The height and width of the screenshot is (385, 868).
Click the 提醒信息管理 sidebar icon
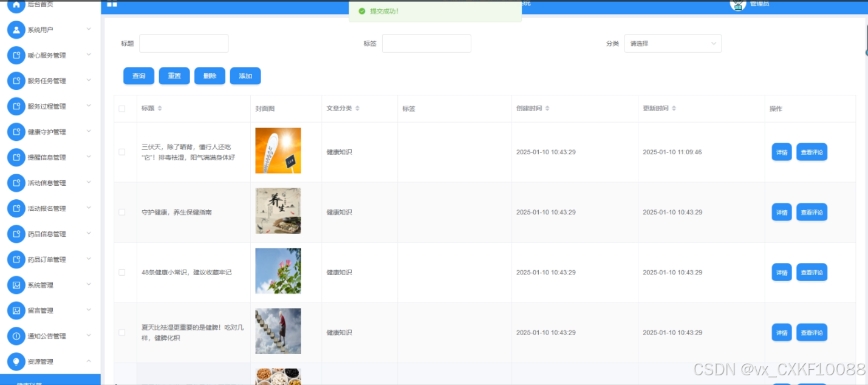tap(16, 157)
